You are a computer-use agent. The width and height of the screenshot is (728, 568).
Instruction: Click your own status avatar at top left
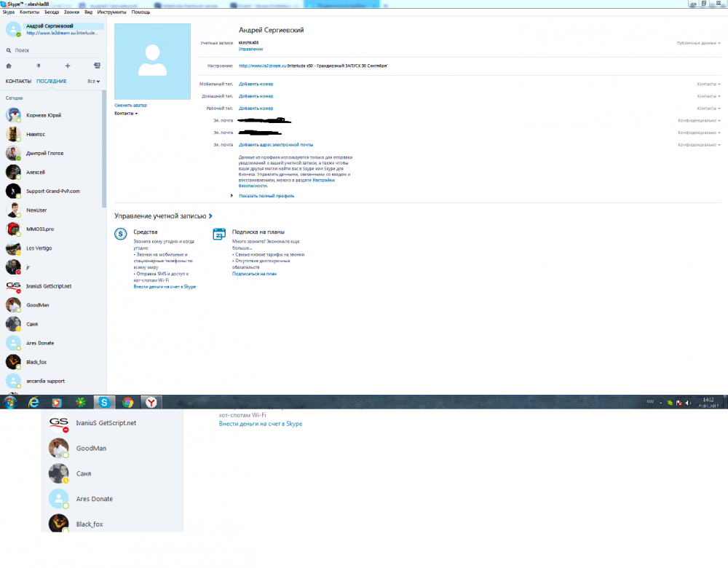(x=13, y=29)
